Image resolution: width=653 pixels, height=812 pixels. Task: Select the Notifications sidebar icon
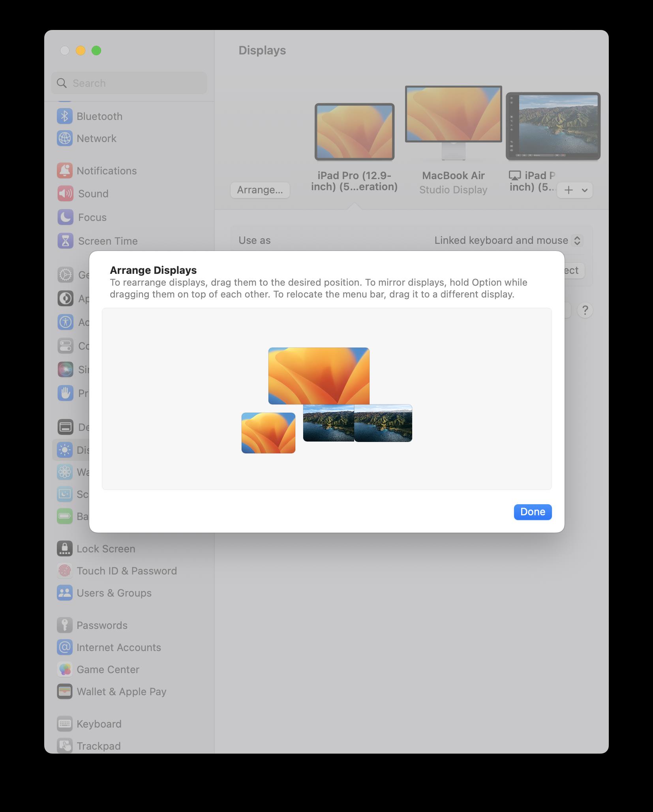tap(66, 170)
